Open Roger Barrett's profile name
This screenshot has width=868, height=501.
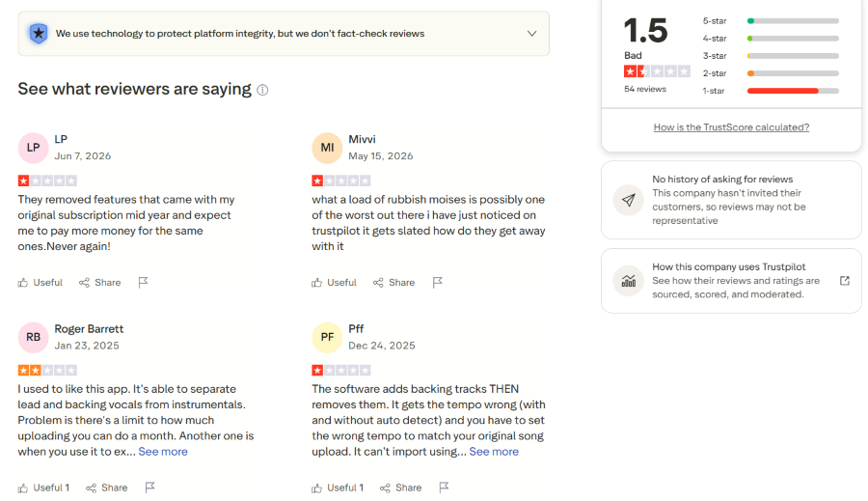tap(89, 328)
